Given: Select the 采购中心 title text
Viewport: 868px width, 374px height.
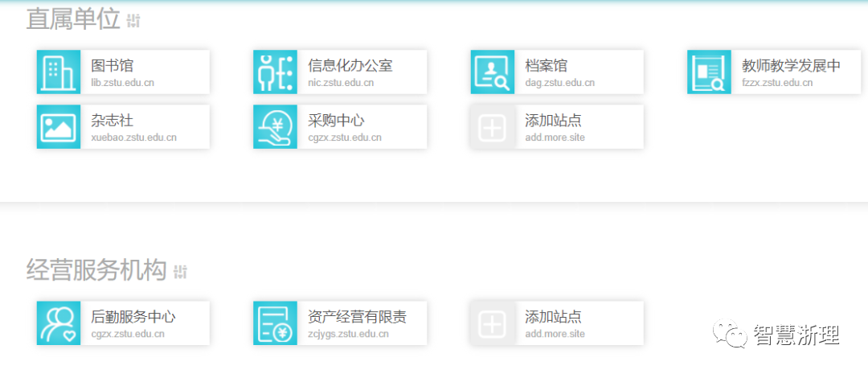Looking at the screenshot, I should pyautogui.click(x=336, y=121).
